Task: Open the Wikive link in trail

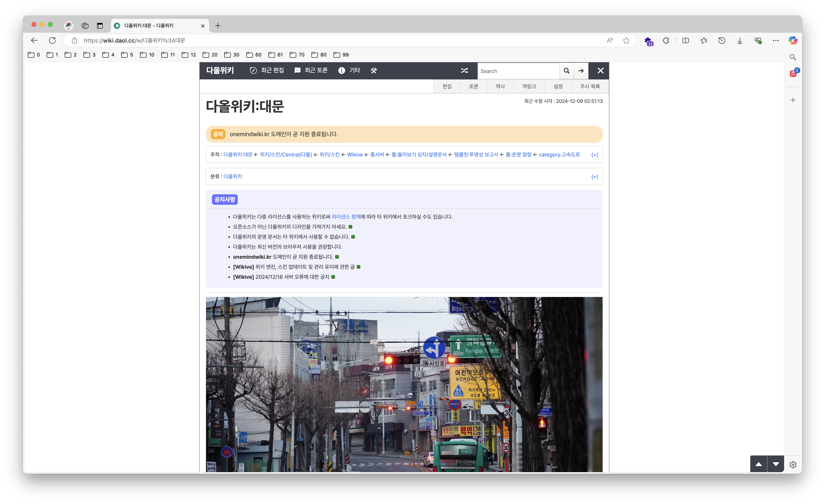Action: (355, 155)
